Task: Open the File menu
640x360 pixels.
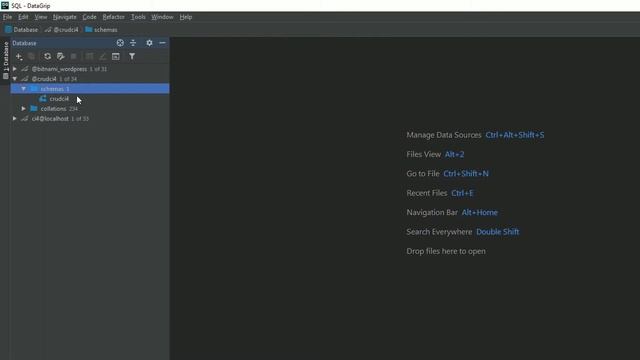Action: tap(7, 17)
